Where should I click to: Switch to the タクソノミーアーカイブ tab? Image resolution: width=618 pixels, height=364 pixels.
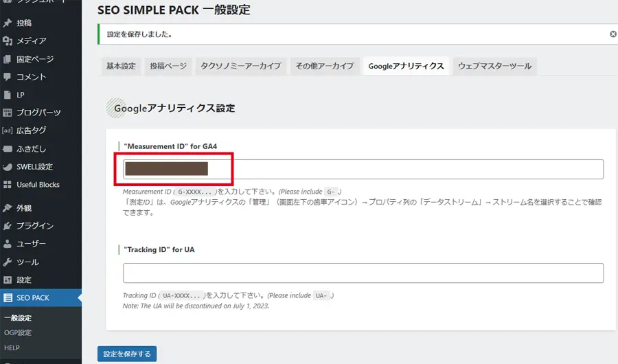point(241,66)
